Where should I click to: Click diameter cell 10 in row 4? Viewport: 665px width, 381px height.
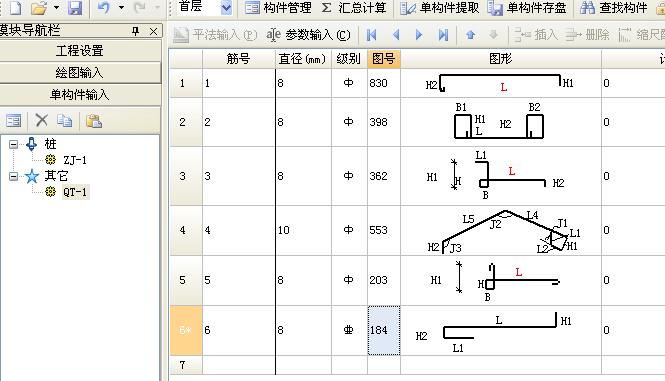pyautogui.click(x=303, y=230)
